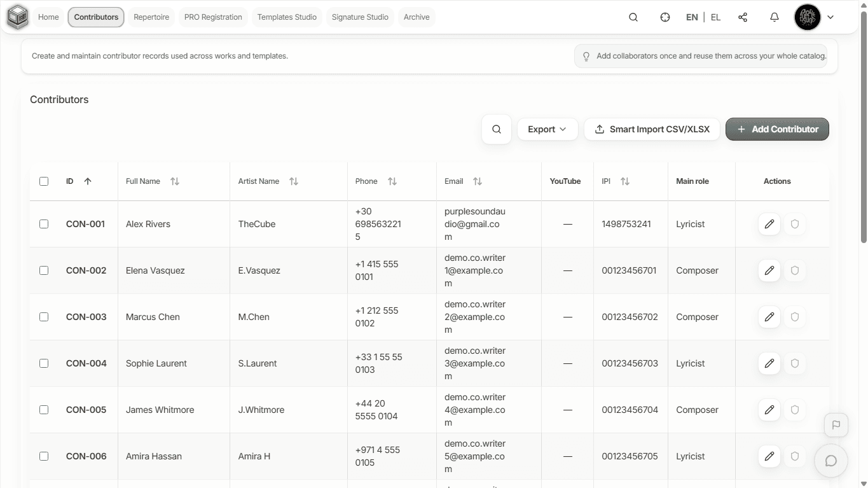The height and width of the screenshot is (488, 868).
Task: Click the flag feedback button
Action: [x=836, y=425]
